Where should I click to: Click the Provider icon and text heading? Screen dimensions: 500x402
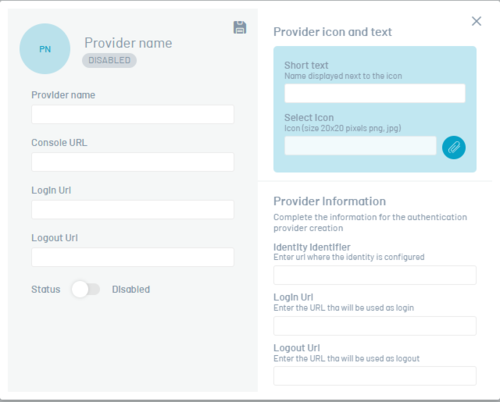pyautogui.click(x=333, y=32)
